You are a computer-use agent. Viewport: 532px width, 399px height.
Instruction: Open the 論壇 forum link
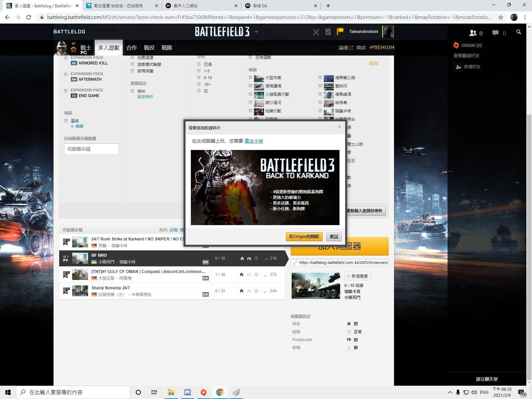[346, 48]
